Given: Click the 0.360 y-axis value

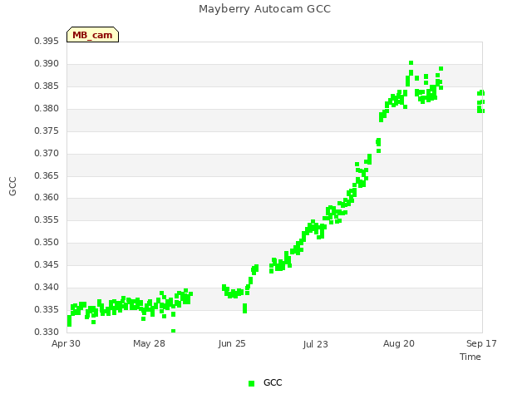Looking at the screenshot, I should click(47, 198).
